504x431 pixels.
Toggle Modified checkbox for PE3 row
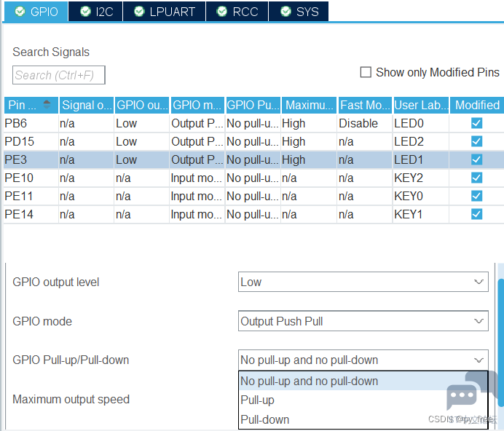coord(476,159)
